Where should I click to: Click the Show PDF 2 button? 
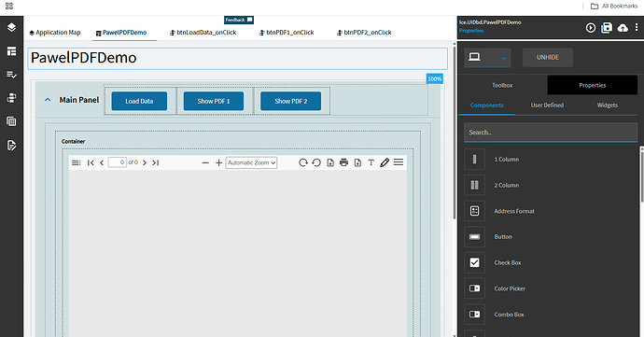(x=291, y=101)
